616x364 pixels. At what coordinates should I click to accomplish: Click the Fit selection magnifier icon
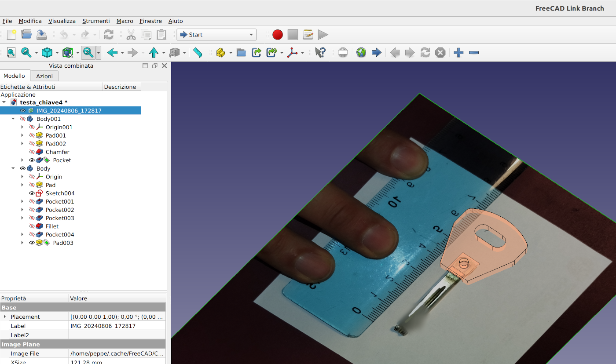pos(26,53)
